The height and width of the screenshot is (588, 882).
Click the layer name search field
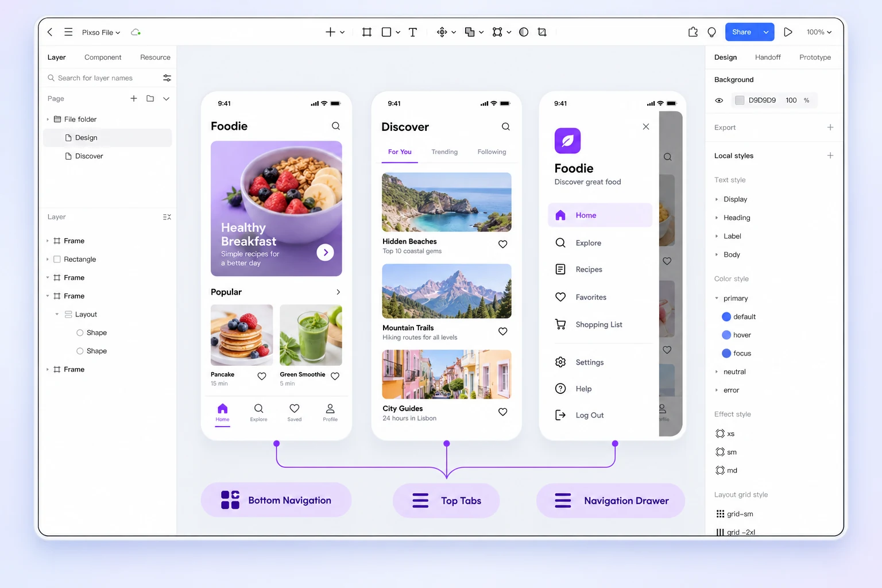coord(102,78)
